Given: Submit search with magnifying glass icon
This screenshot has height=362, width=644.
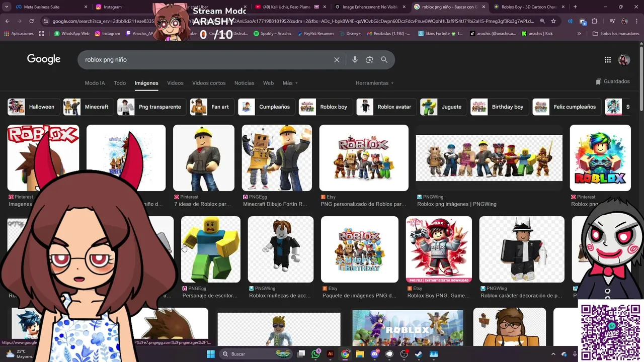Looking at the screenshot, I should 384,60.
